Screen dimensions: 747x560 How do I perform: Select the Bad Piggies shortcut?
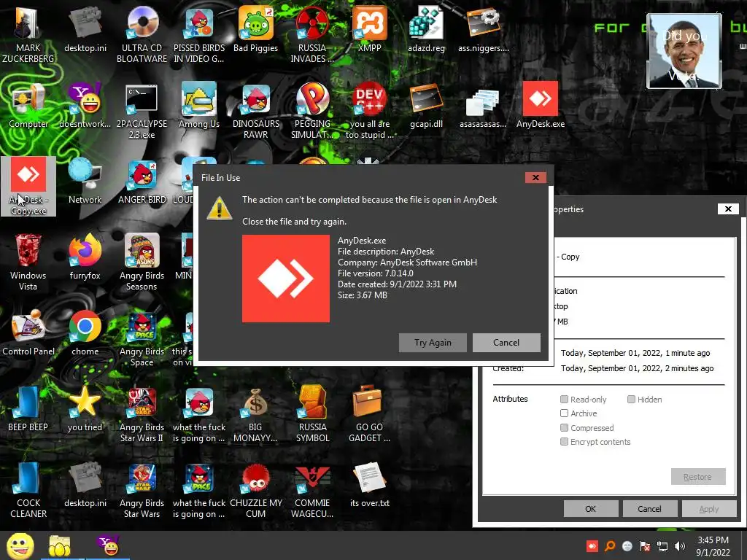click(256, 29)
